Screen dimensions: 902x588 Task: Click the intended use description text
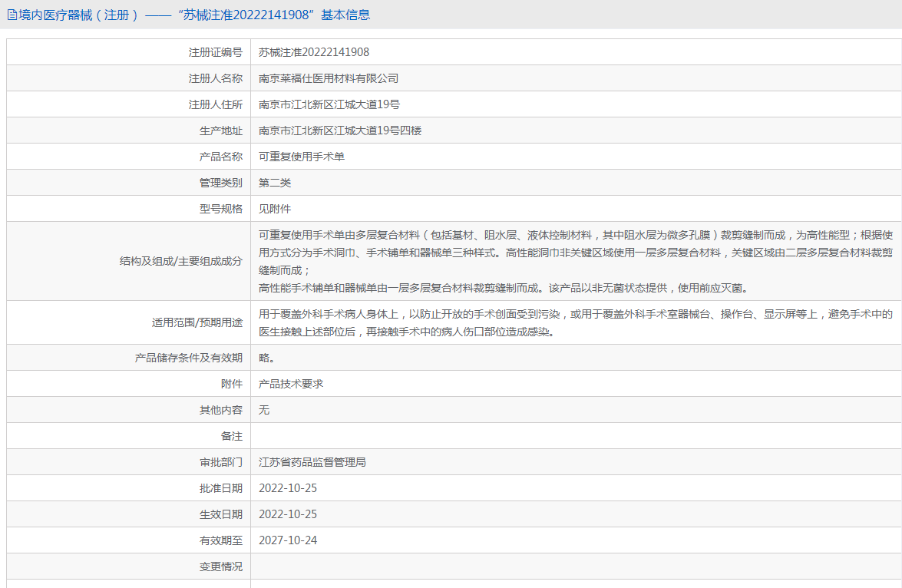[575, 322]
